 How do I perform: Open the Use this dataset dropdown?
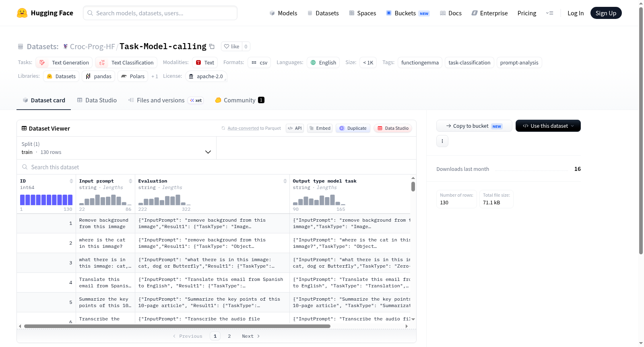(x=548, y=126)
